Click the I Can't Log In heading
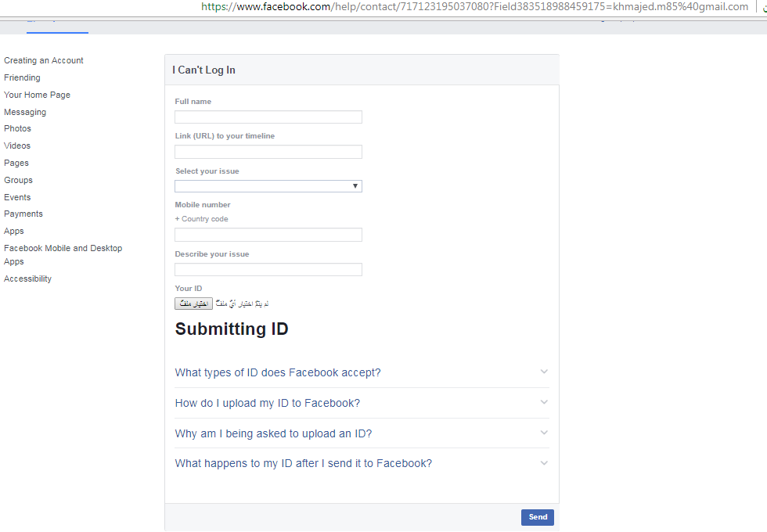The height and width of the screenshot is (532, 767). [x=203, y=70]
